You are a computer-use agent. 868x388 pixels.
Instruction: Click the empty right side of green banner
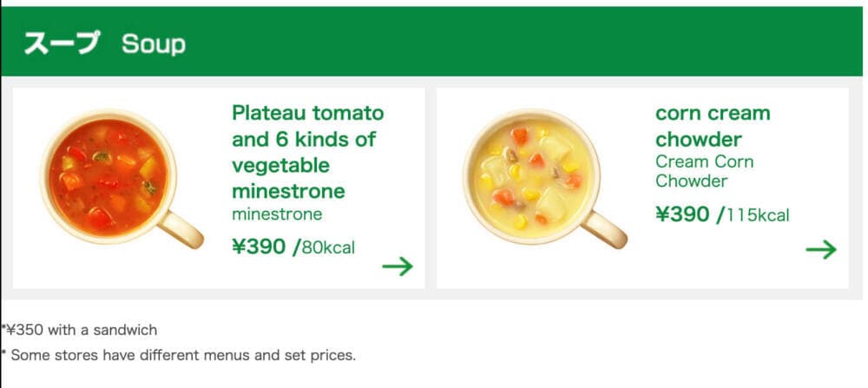pos(609,42)
